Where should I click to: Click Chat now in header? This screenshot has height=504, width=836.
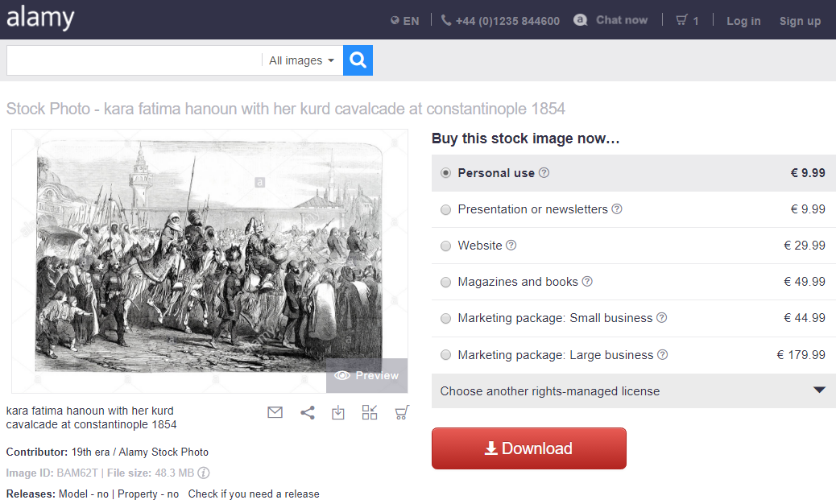(x=622, y=20)
